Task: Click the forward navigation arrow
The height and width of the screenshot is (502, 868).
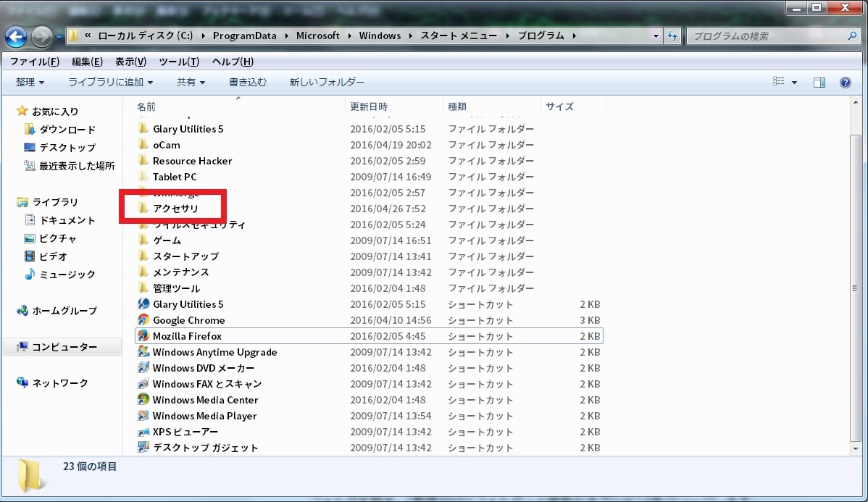Action: [x=41, y=36]
